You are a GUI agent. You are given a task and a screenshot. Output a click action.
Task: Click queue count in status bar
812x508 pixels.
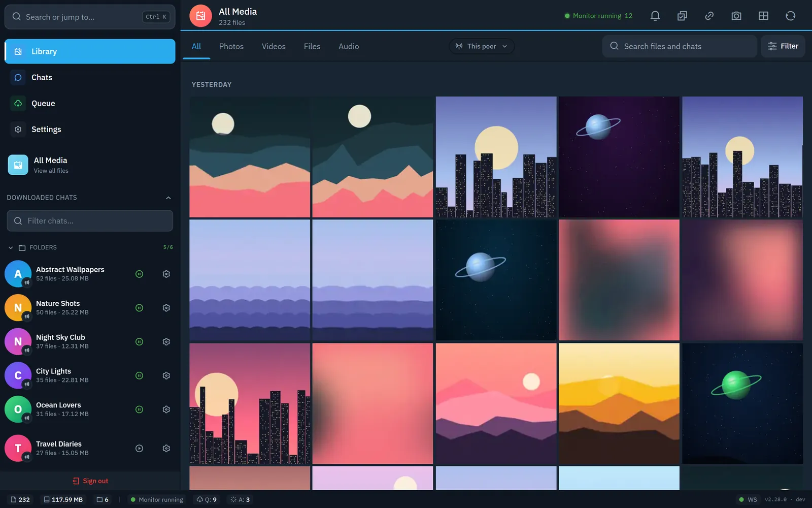(207, 500)
